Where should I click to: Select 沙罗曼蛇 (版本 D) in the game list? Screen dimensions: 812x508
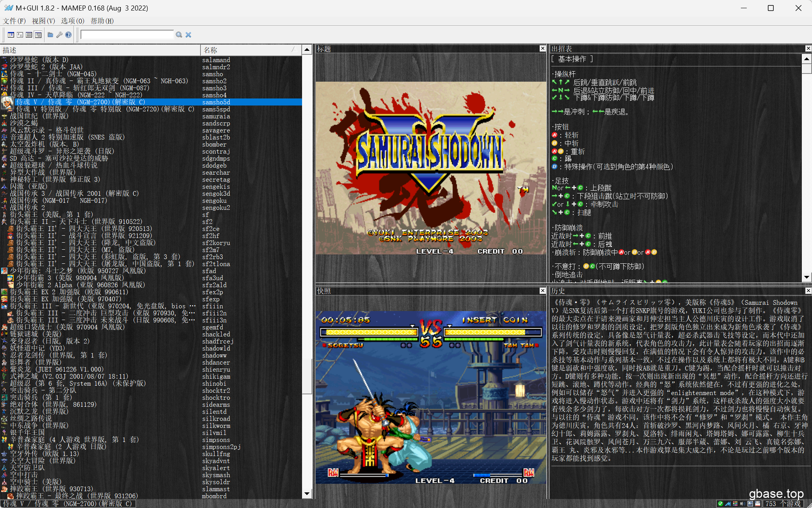coord(39,60)
